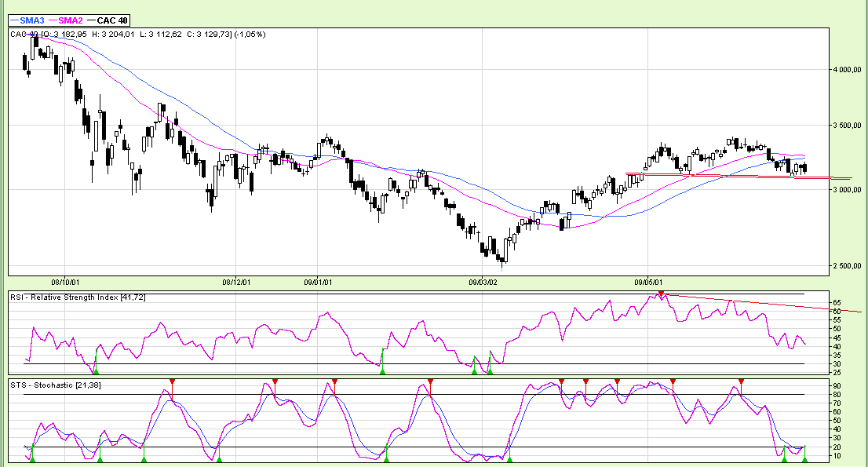Viewport: 868px width, 467px height.
Task: Click the "3 000,00" price axis label
Action: (x=847, y=190)
